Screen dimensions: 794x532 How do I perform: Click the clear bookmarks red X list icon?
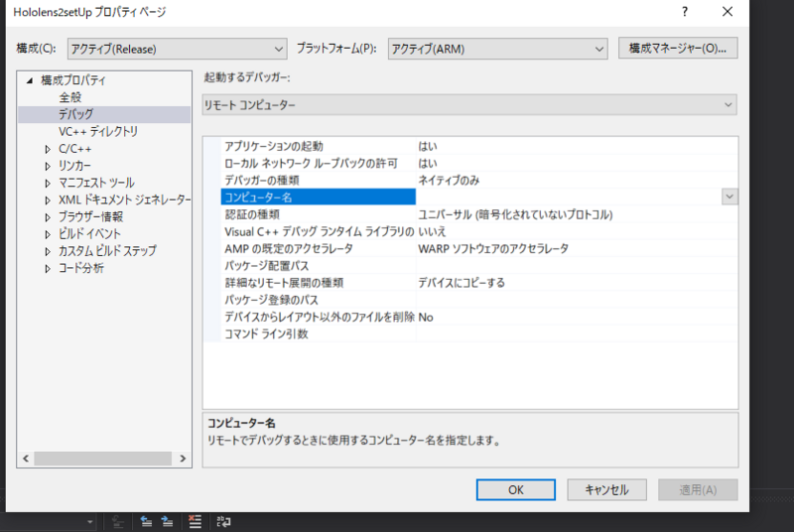pyautogui.click(x=195, y=521)
